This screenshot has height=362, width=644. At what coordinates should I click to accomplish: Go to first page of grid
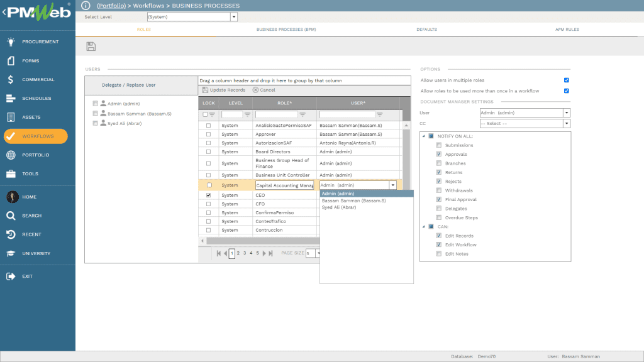pos(219,254)
